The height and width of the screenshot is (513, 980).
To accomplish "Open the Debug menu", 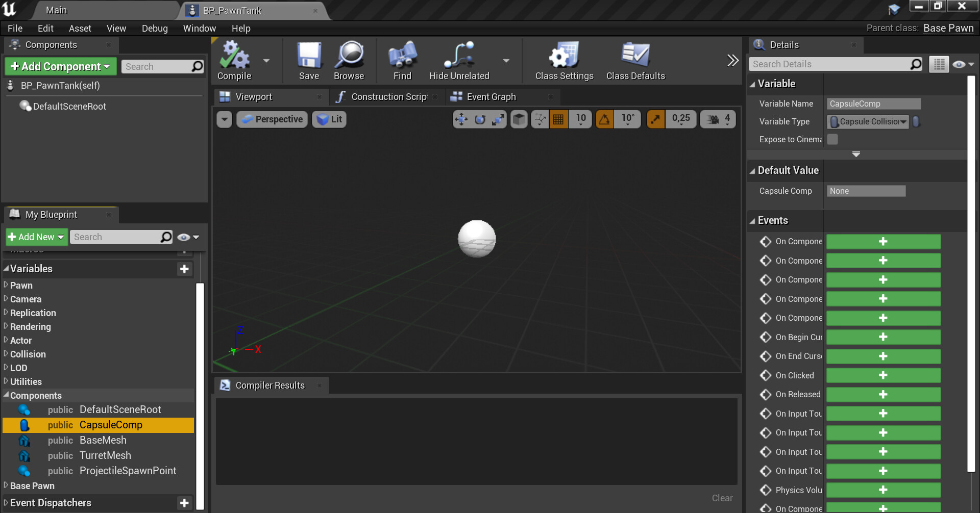I will pyautogui.click(x=155, y=29).
